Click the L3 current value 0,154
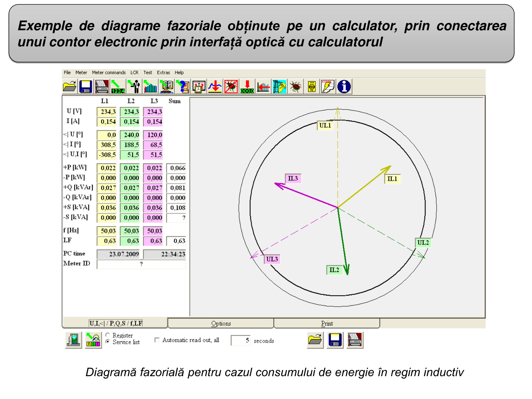Image resolution: width=532 pixels, height=399 pixels. click(x=153, y=122)
